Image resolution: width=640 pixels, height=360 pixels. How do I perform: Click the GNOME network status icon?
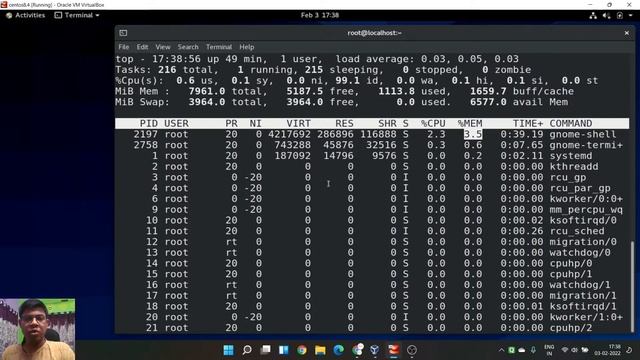593,16
